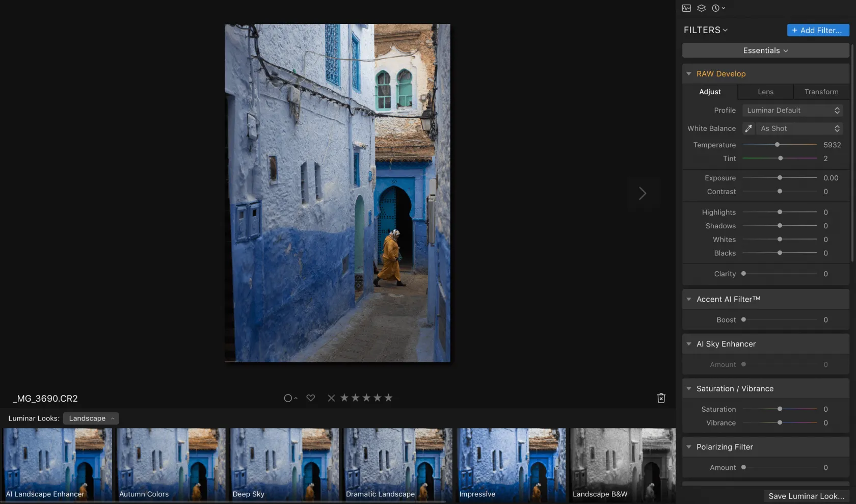856x504 pixels.
Task: Collapse the RAW Develop filter section
Action: point(688,74)
